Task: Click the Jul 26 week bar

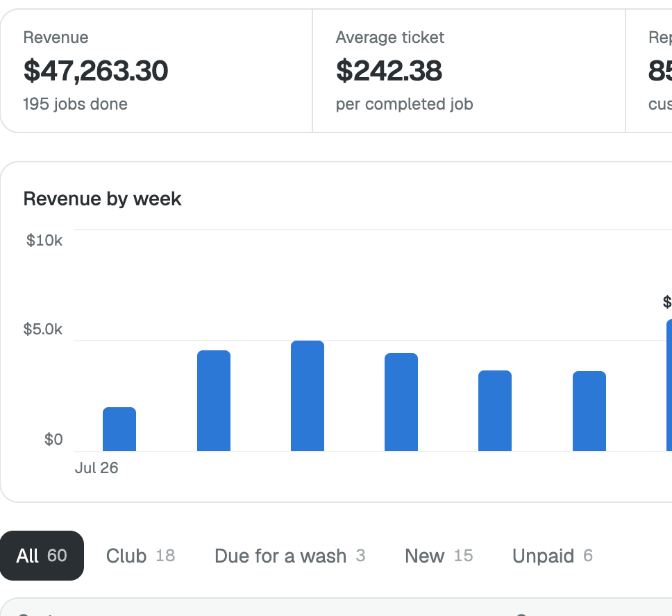Action: coord(119,429)
